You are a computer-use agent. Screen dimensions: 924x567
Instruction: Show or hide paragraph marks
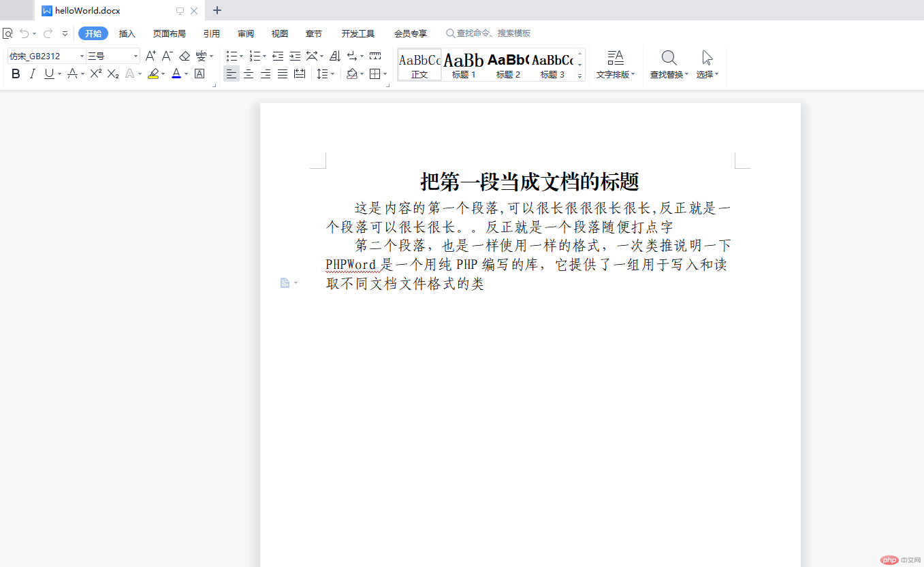pyautogui.click(x=352, y=56)
